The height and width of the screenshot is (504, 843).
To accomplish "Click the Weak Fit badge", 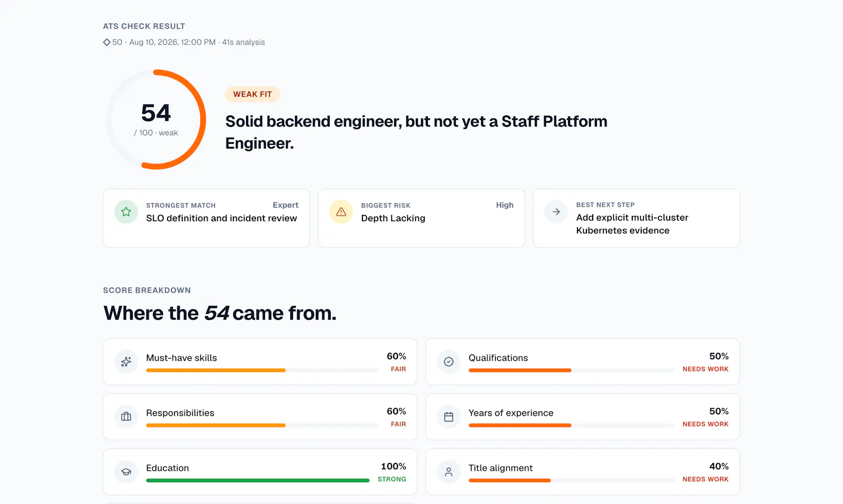I will 252,94.
